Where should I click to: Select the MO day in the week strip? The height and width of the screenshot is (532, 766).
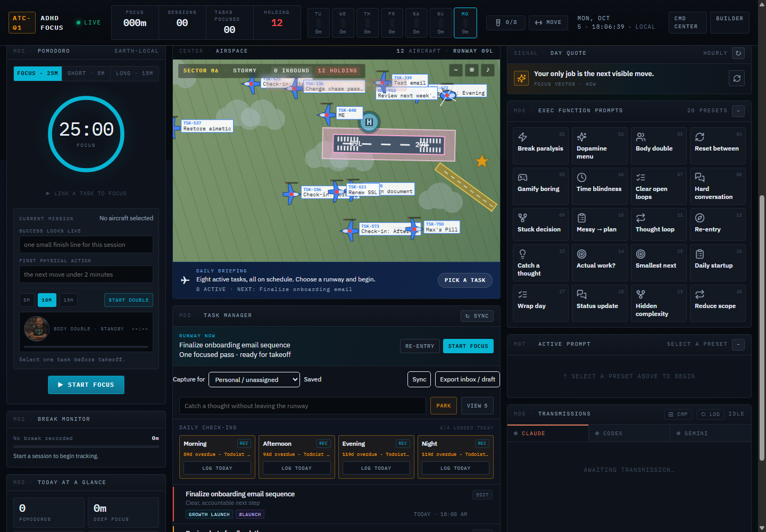[x=465, y=23]
